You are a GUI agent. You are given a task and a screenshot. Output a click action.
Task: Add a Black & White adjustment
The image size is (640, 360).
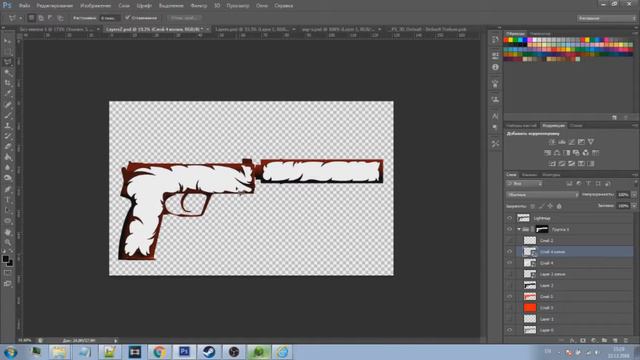(567, 153)
